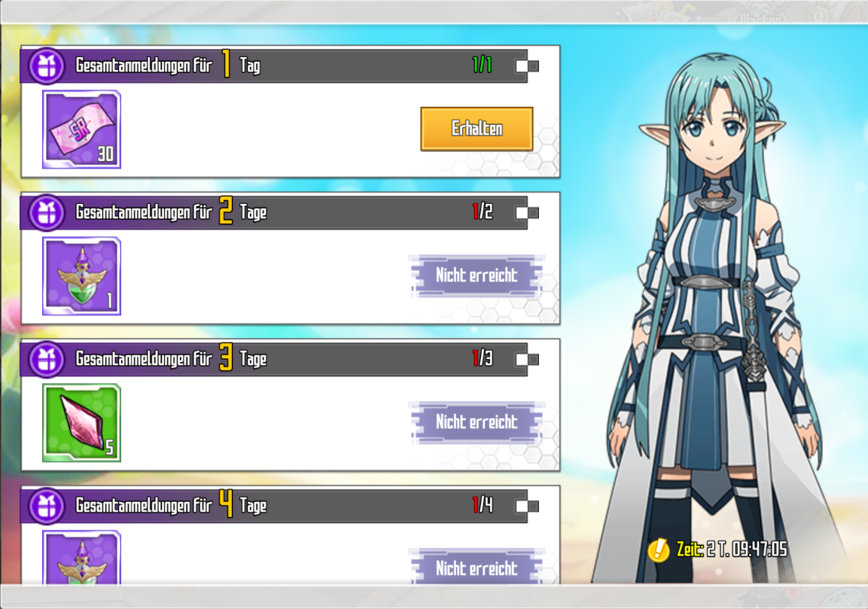Select the pink crystal reward icon
868x609 pixels.
pyautogui.click(x=81, y=423)
